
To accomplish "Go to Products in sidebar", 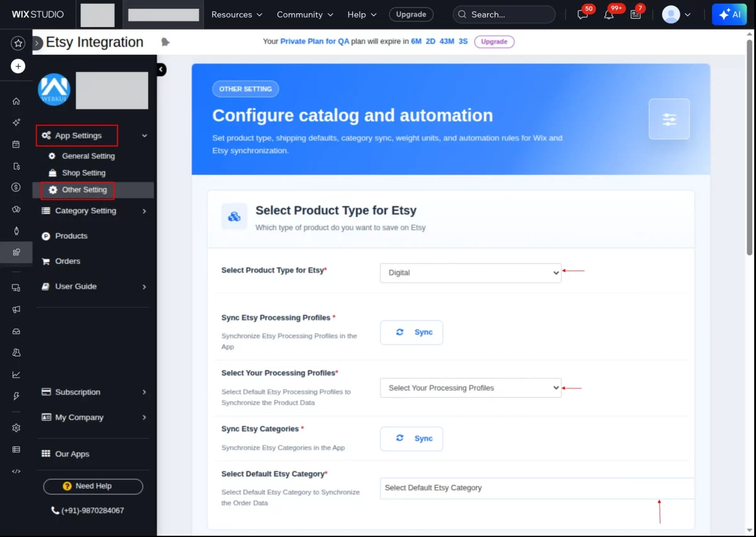I will pyautogui.click(x=71, y=236).
